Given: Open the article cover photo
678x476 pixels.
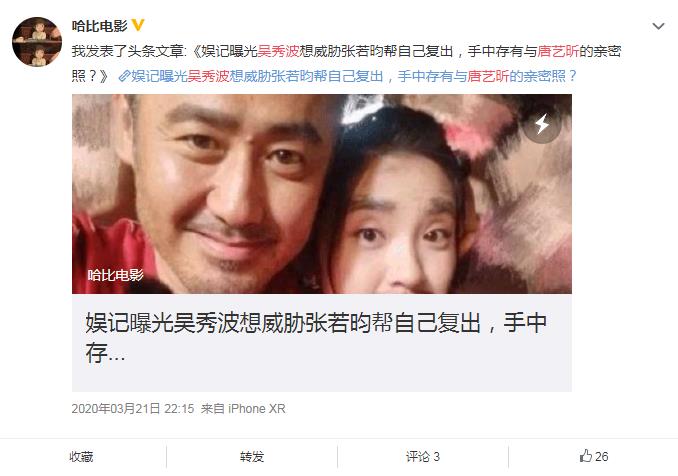Looking at the screenshot, I should coord(322,194).
